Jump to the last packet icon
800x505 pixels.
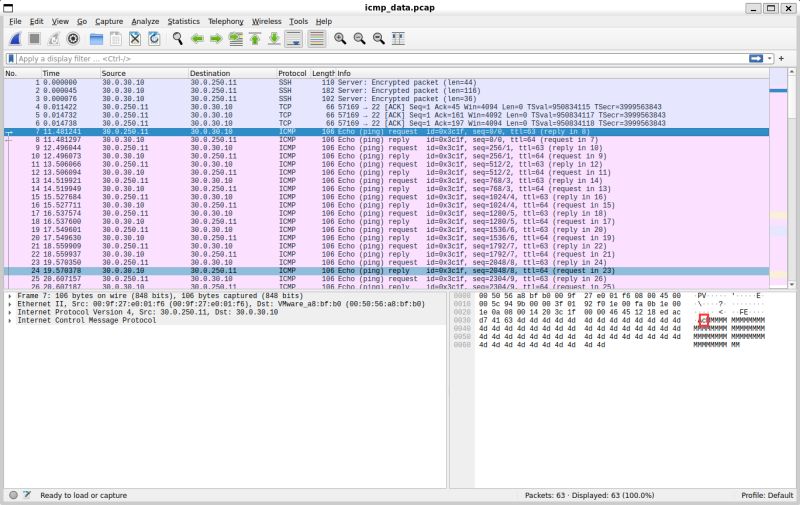274,39
